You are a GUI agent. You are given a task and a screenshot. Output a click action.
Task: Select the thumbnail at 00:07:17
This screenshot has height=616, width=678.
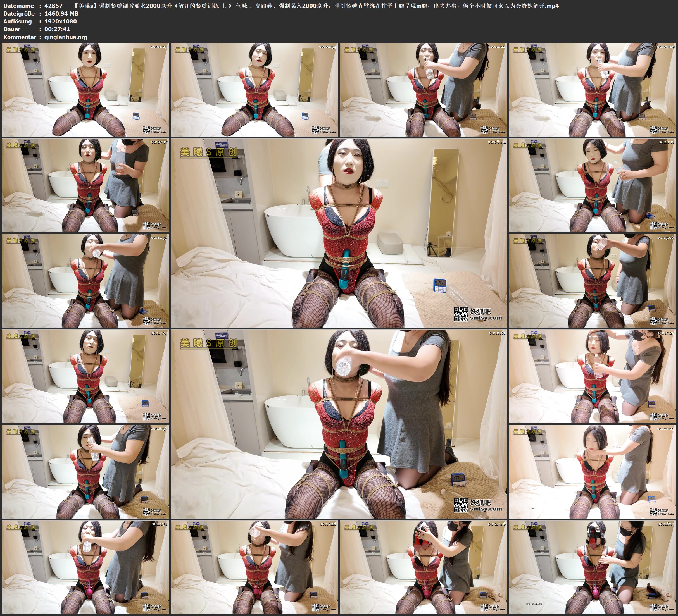[x=85, y=185]
